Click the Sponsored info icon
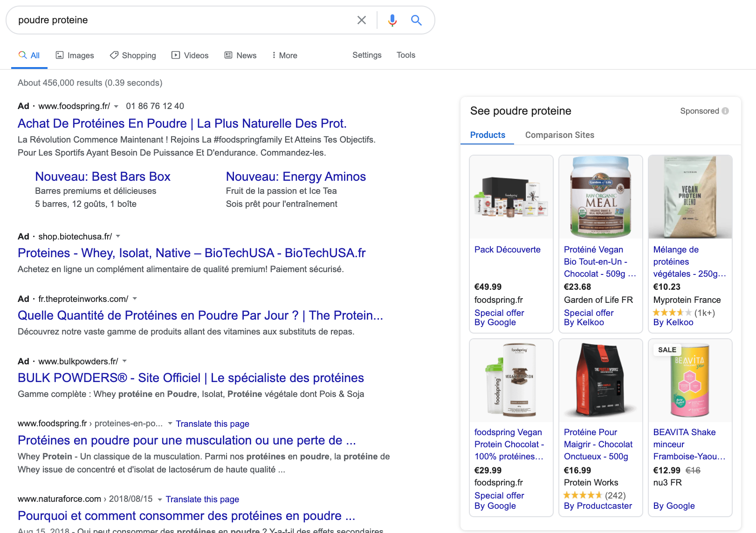 [x=725, y=111]
